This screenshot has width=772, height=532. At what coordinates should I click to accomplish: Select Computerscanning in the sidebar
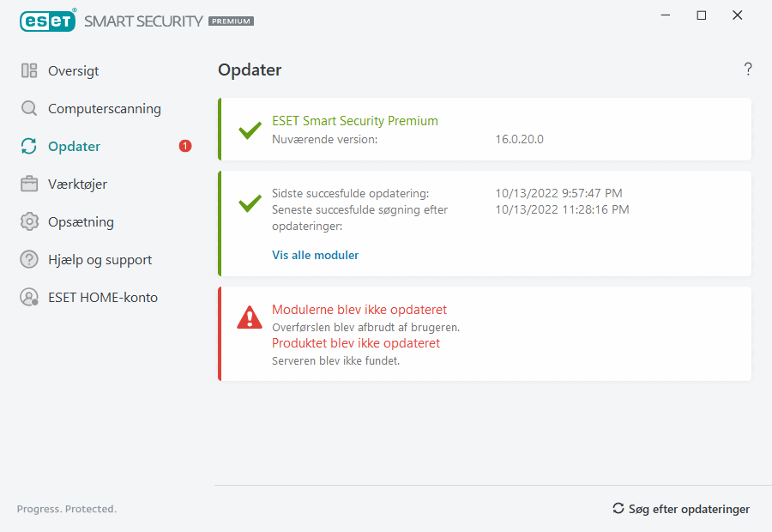[x=104, y=109]
